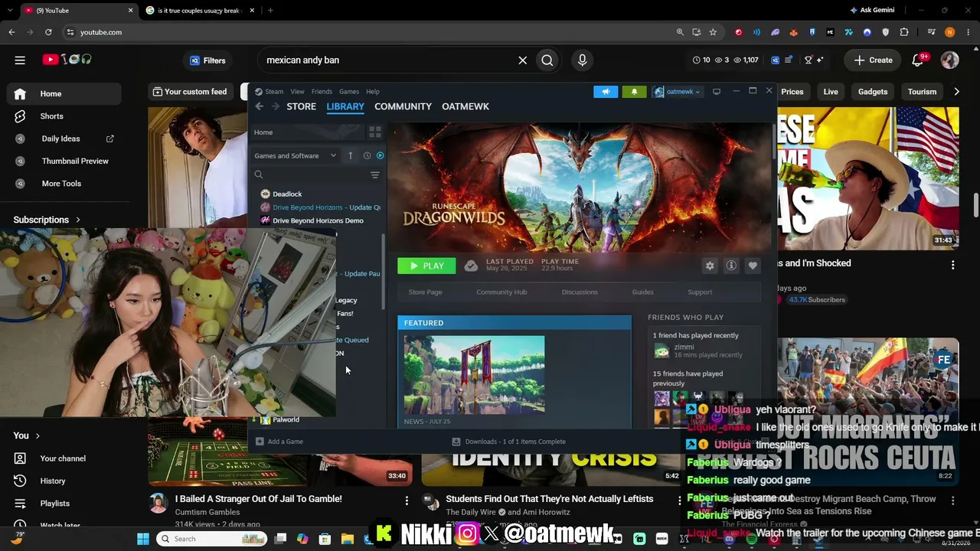Open Games menu in Steam
The width and height of the screenshot is (980, 551).
click(349, 92)
